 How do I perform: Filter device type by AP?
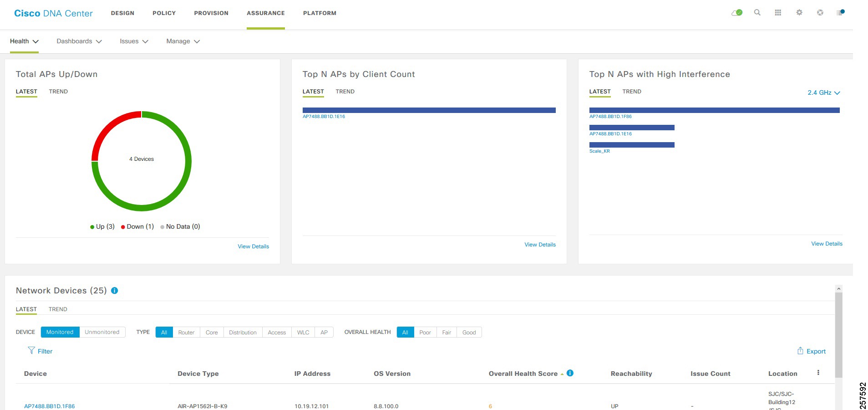point(324,332)
